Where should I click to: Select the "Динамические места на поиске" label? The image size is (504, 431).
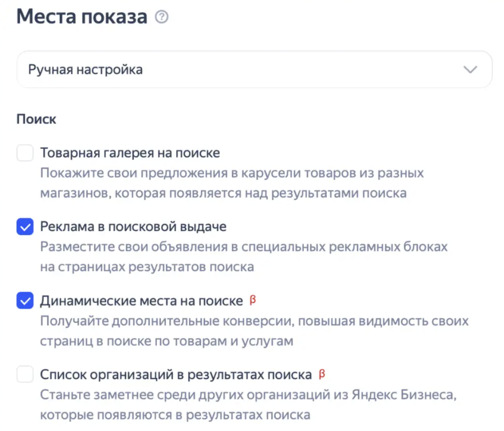141,301
